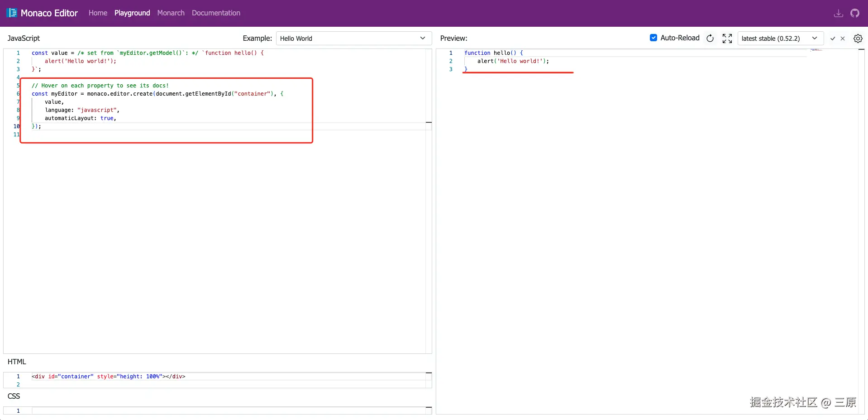868x420 pixels.
Task: Click the 'Example:' label
Action: (258, 39)
